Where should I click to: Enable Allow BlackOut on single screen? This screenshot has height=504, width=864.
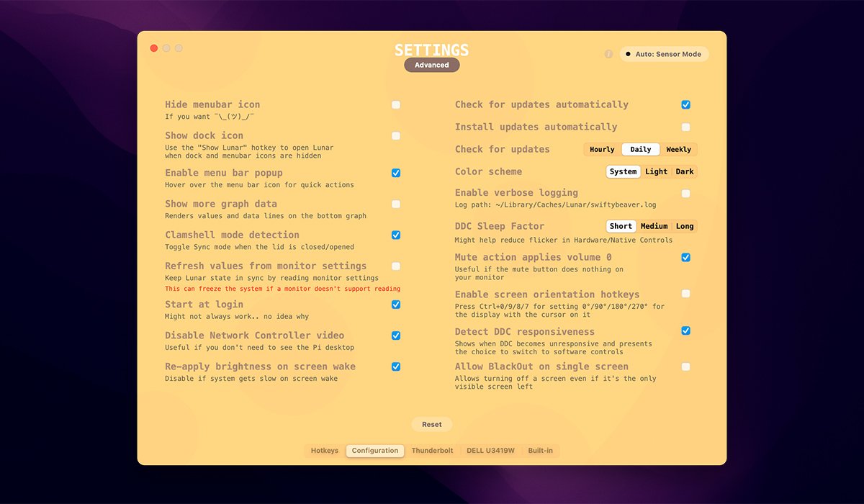click(x=685, y=367)
